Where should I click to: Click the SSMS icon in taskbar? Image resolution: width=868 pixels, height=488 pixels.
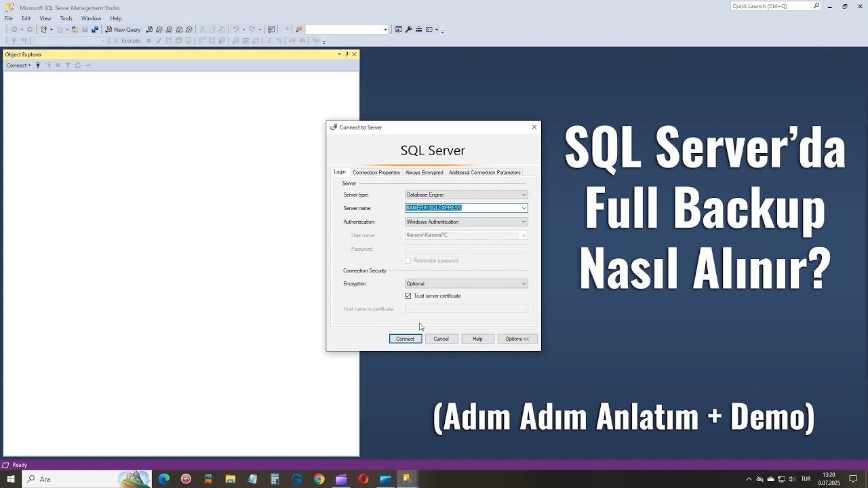[407, 479]
